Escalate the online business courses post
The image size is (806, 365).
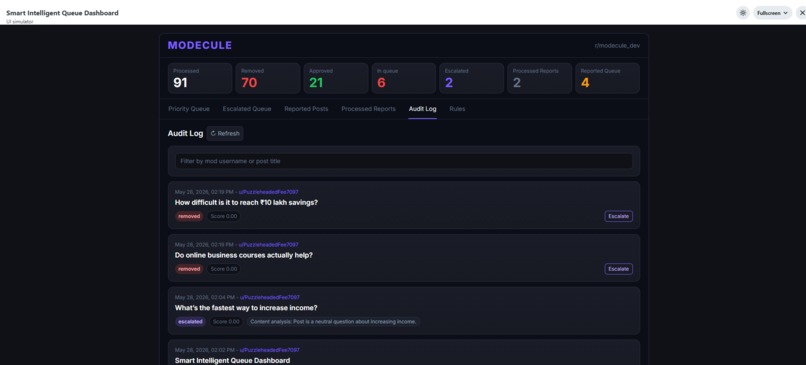(x=618, y=269)
